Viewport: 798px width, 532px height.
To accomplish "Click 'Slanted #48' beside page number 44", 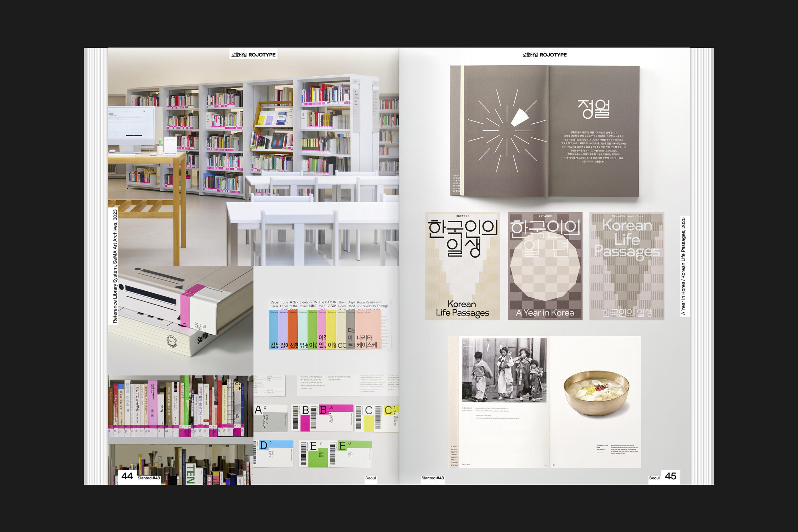I will click(149, 478).
